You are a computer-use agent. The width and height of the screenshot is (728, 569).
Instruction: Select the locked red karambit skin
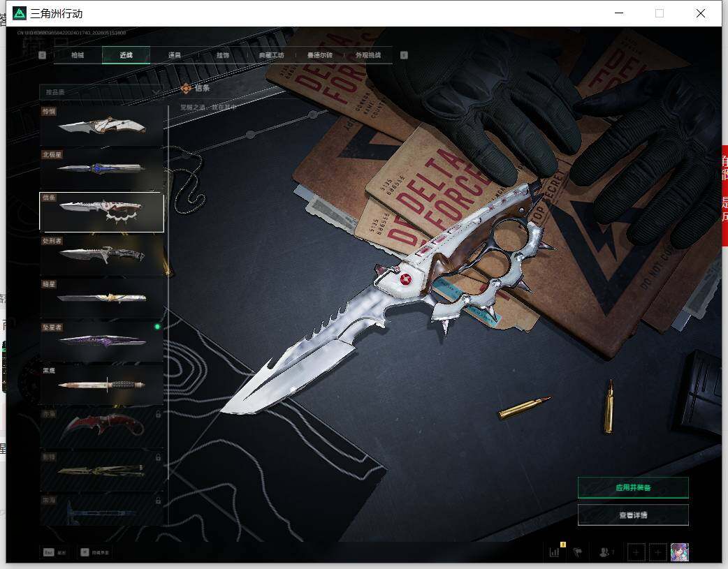(102, 428)
